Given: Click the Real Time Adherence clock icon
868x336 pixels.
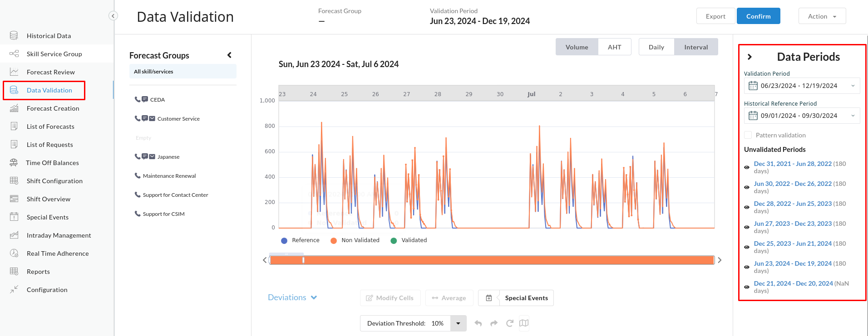Looking at the screenshot, I should [x=14, y=253].
